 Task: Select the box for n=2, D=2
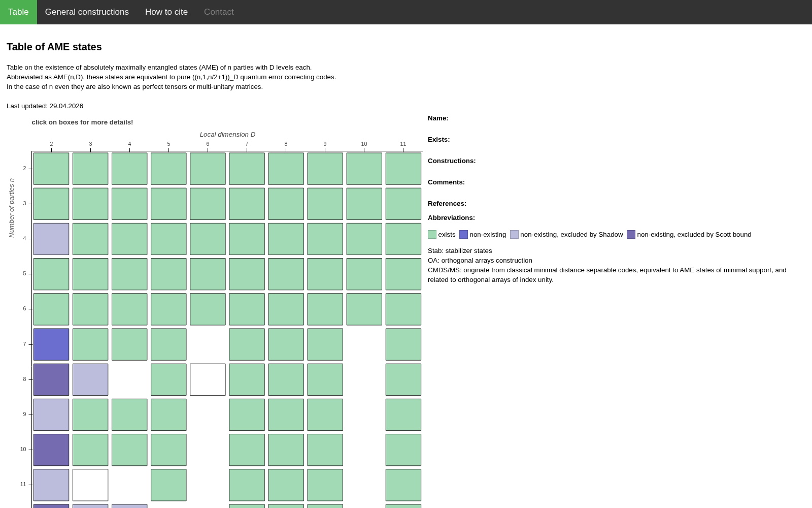click(x=51, y=169)
